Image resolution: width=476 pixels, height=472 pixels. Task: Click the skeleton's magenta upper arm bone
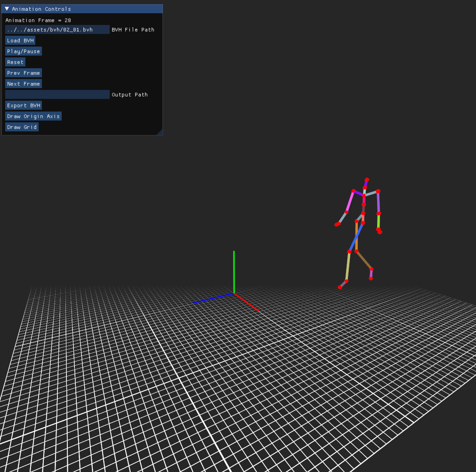pos(350,201)
